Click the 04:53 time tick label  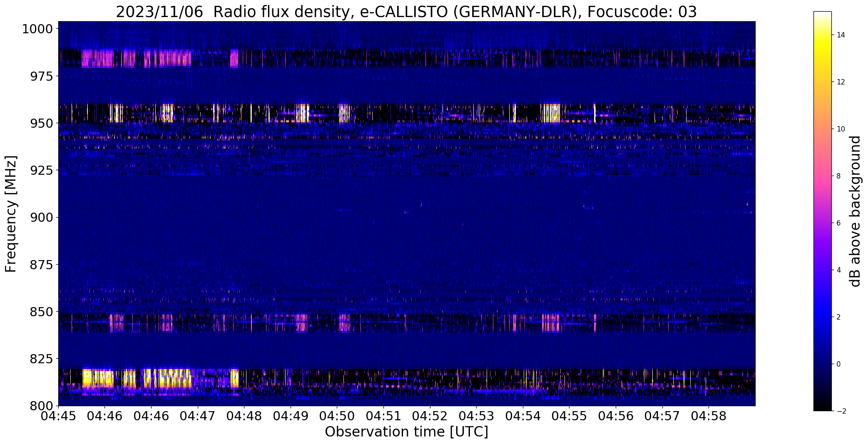tap(476, 417)
